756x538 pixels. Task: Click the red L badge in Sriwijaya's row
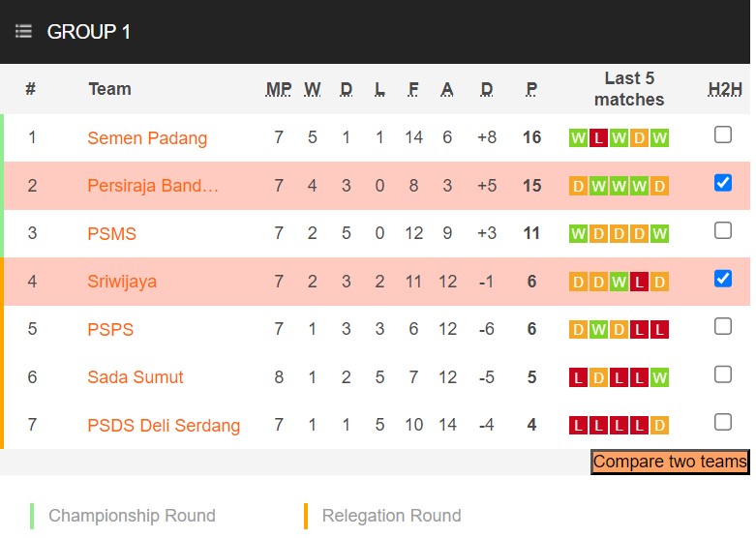click(x=639, y=282)
